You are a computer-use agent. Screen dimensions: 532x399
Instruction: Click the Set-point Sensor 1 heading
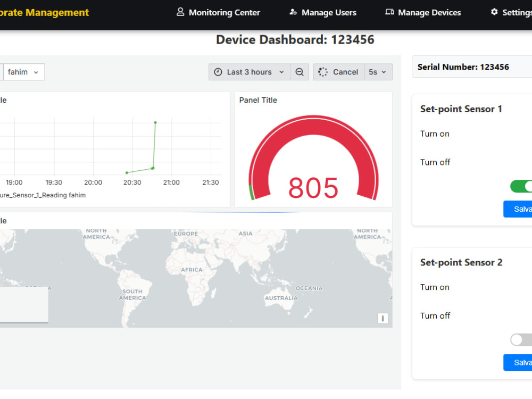(x=461, y=109)
